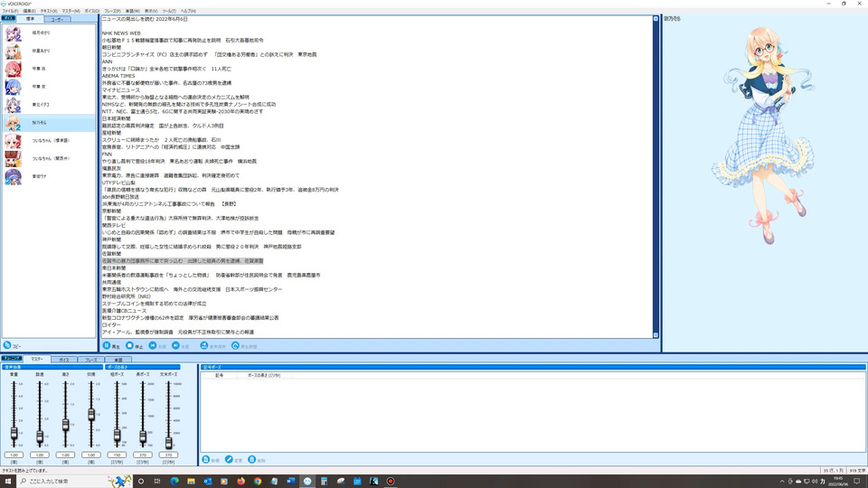Click the コピー (copy voice) icon
868x488 pixels.
pyautogui.click(x=7, y=345)
